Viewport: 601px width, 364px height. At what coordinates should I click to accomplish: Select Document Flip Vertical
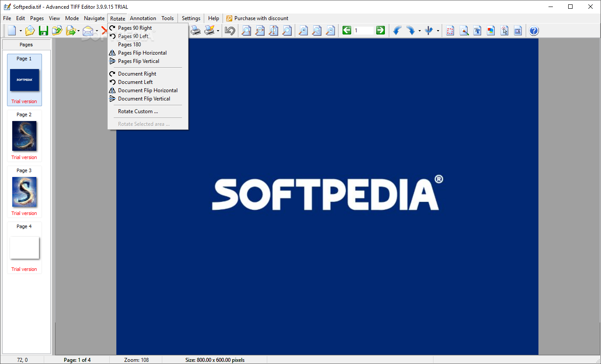tap(148, 99)
